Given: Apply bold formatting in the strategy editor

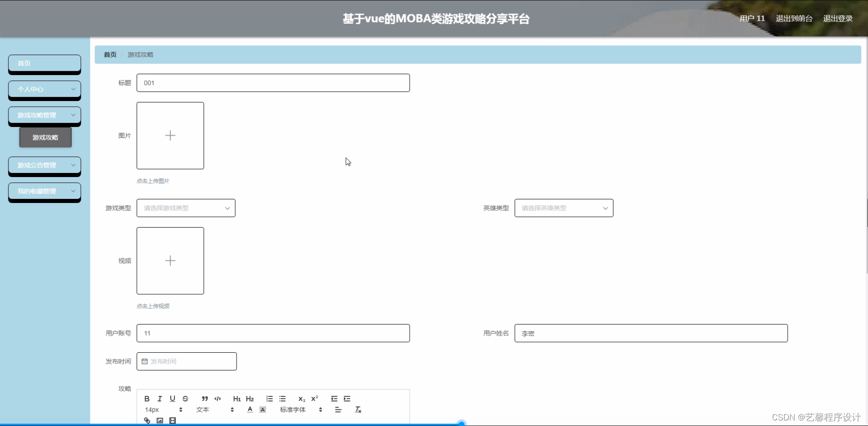Looking at the screenshot, I should [147, 399].
